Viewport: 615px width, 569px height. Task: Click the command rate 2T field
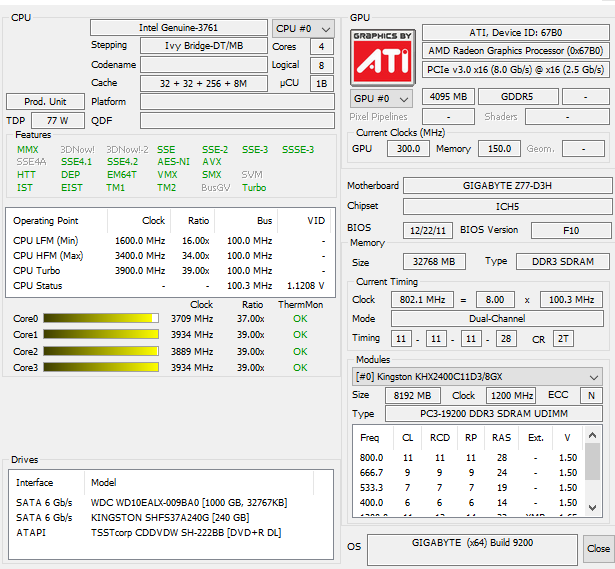point(563,338)
